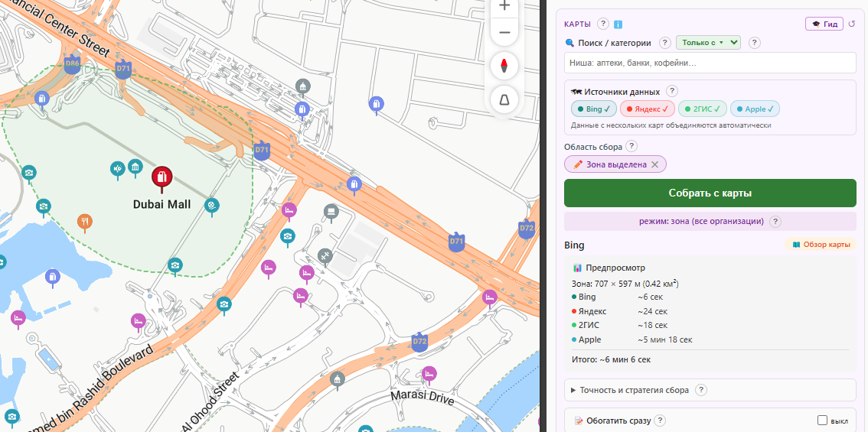Click the Marasi Drive street label
This screenshot has height=432, width=868.
423,397
